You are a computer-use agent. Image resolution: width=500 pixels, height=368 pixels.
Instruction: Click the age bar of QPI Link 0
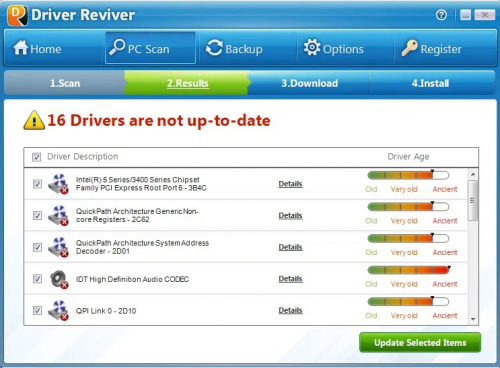click(408, 302)
